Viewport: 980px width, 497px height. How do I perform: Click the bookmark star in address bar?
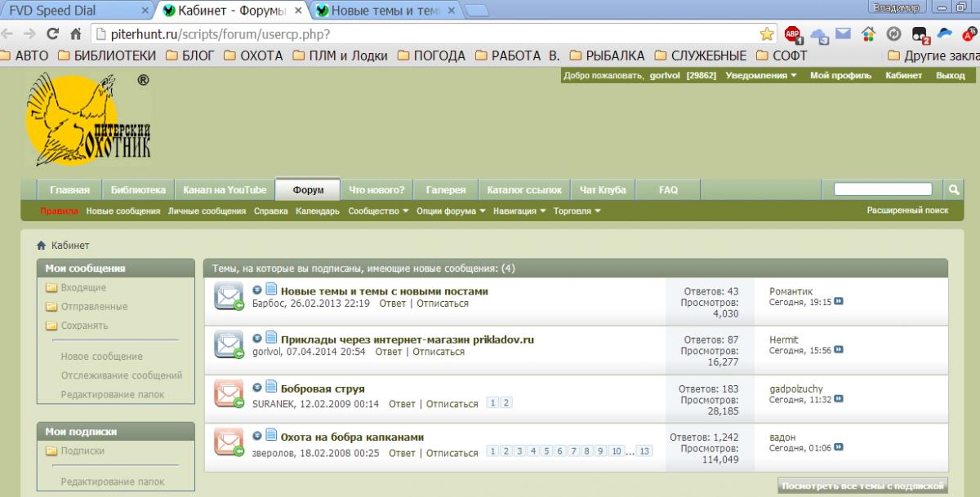(x=766, y=34)
